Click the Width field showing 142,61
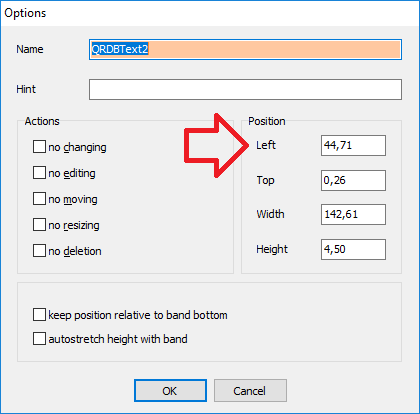This screenshot has width=420, height=414. click(x=353, y=214)
